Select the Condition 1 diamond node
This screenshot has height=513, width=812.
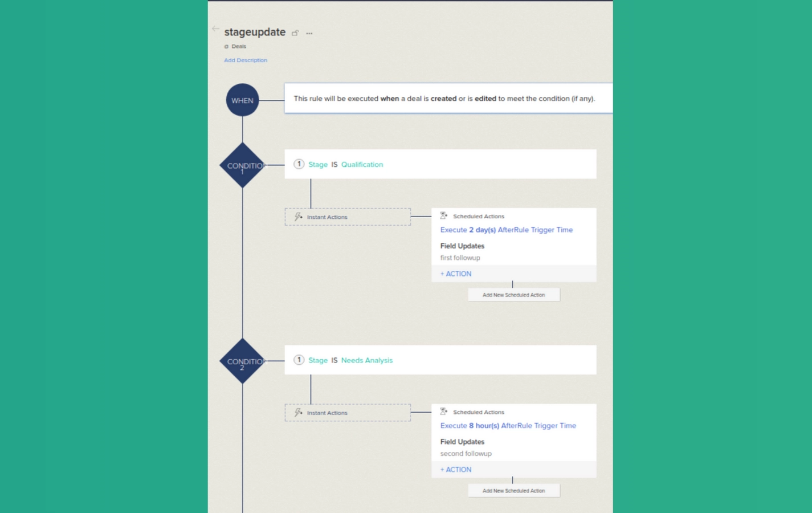coord(243,165)
